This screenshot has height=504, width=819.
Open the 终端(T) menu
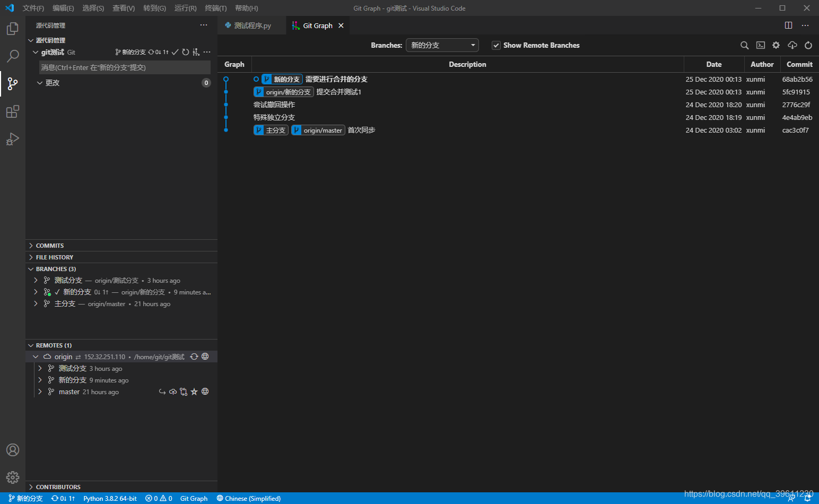pos(216,8)
